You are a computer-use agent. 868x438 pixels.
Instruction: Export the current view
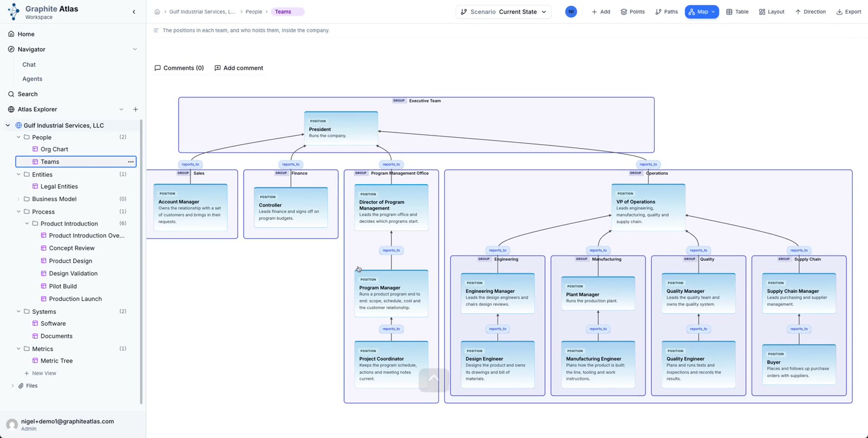(x=848, y=12)
